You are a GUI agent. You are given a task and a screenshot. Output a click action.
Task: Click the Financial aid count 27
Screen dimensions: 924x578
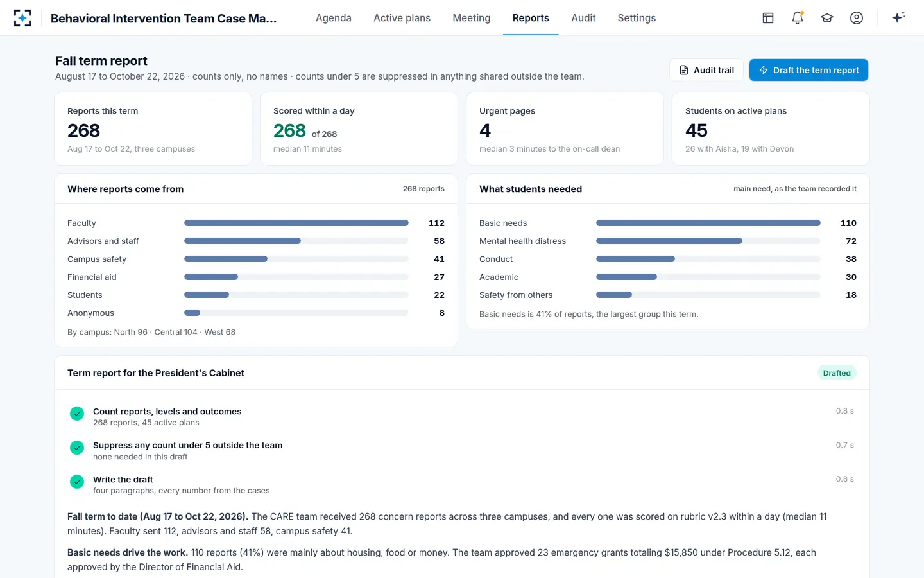[439, 277]
